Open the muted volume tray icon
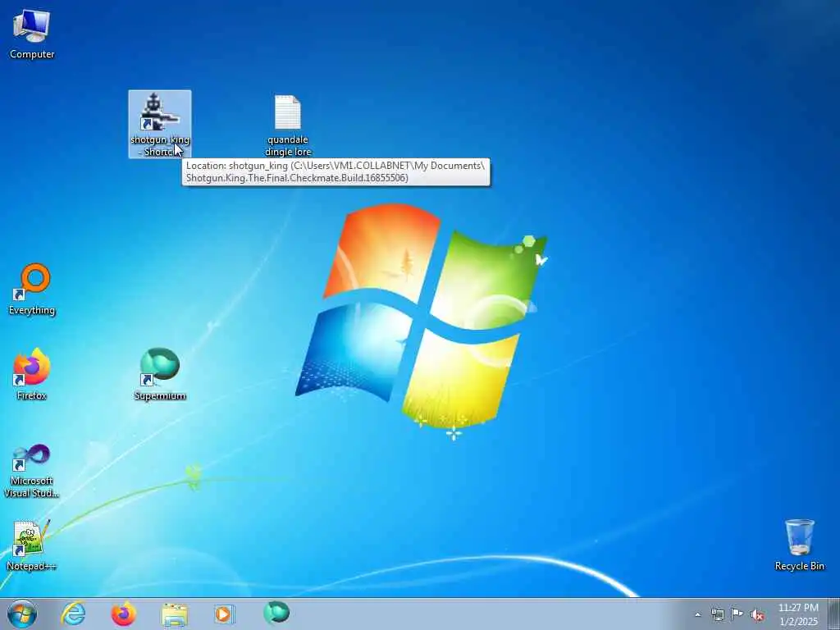Image resolution: width=840 pixels, height=630 pixels. 757,614
